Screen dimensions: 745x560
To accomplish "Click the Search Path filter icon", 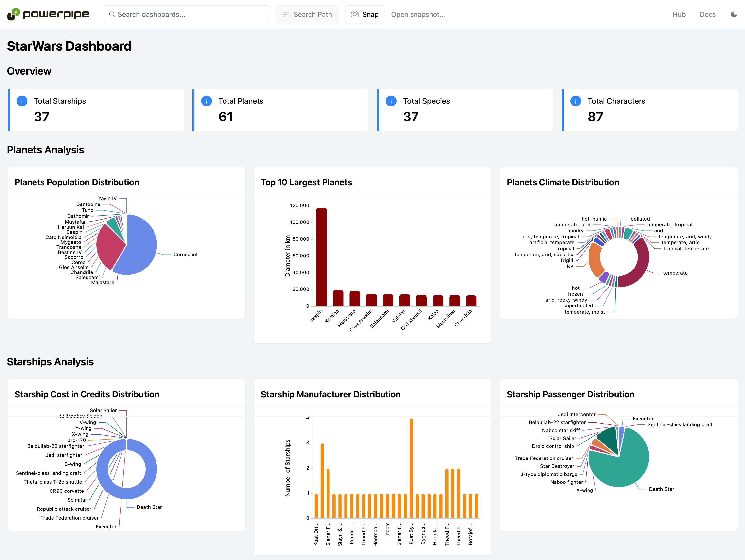I will click(x=286, y=14).
